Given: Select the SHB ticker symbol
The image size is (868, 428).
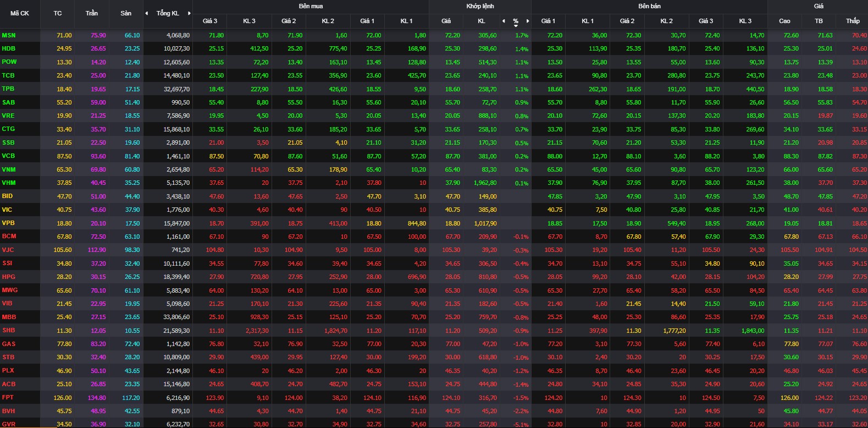Looking at the screenshot, I should pyautogui.click(x=9, y=330).
